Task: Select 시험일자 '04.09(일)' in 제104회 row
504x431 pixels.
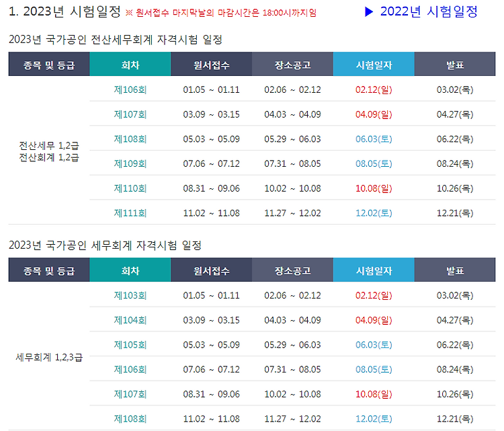Action: [374, 320]
